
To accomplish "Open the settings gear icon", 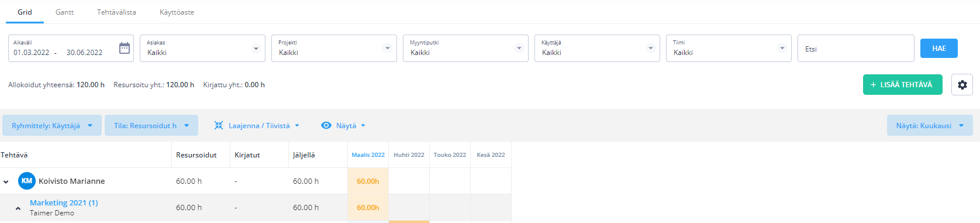I will coord(962,85).
